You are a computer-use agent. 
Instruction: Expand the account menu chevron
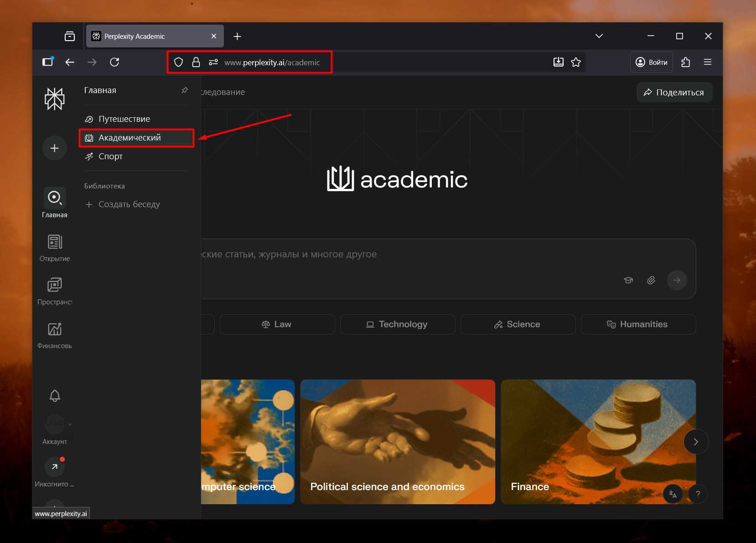tap(70, 424)
